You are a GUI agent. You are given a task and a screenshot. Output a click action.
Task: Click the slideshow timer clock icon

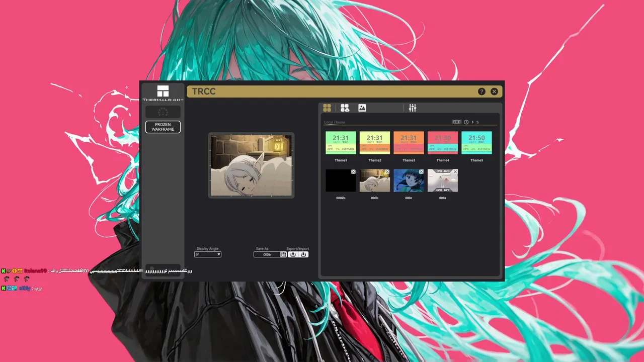point(466,122)
